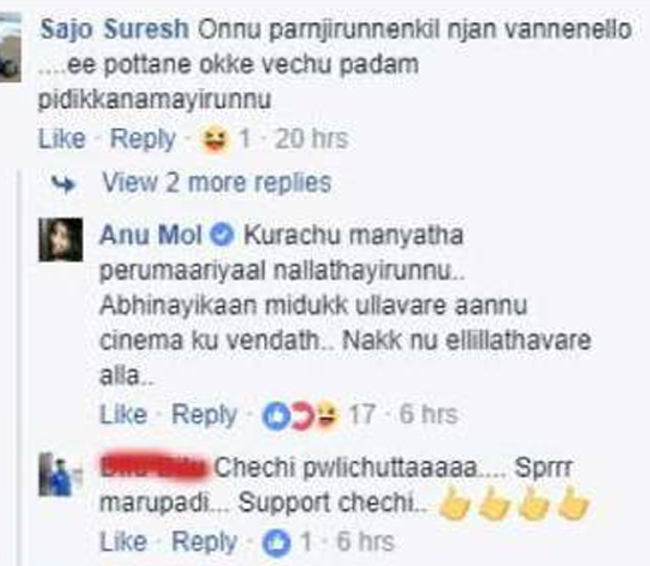Reply to Sajo Suresh's comment

coord(143,139)
